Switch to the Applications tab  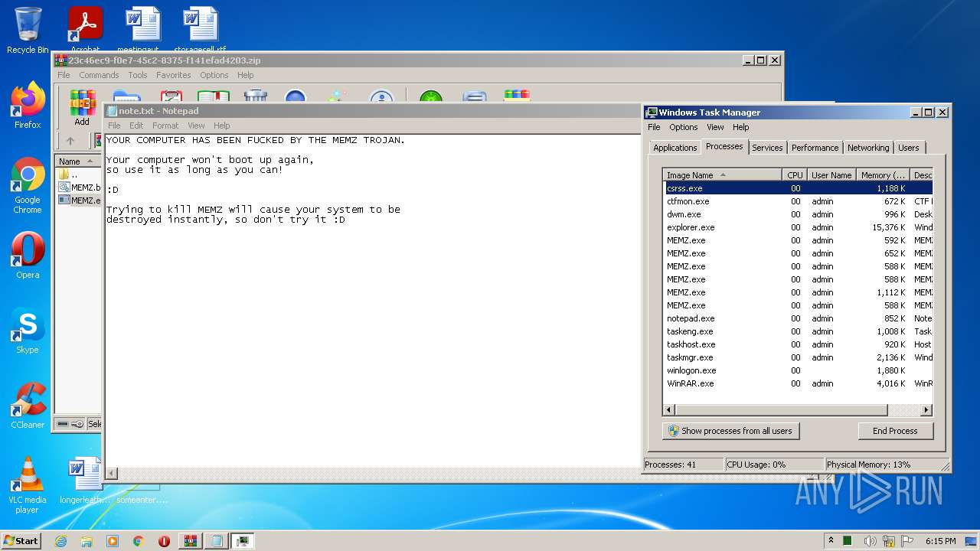675,148
